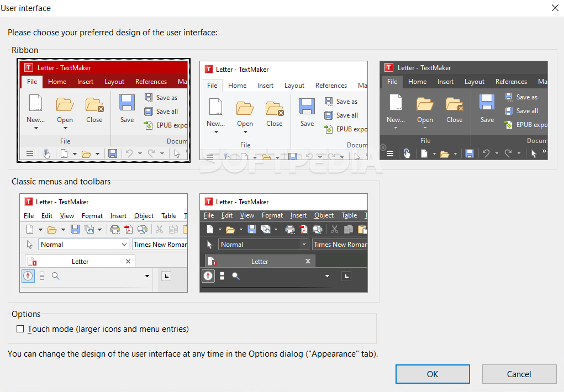The width and height of the screenshot is (564, 392).
Task: Close Letter tab in light classic preview
Action: (128, 262)
